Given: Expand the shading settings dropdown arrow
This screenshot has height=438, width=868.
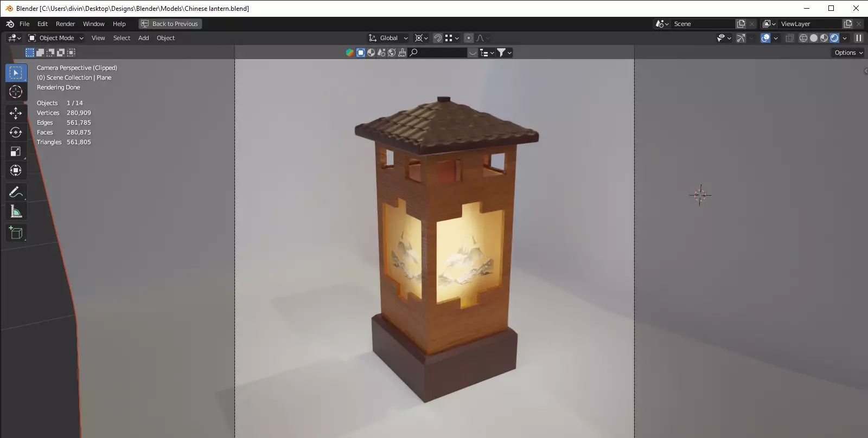Looking at the screenshot, I should point(845,38).
